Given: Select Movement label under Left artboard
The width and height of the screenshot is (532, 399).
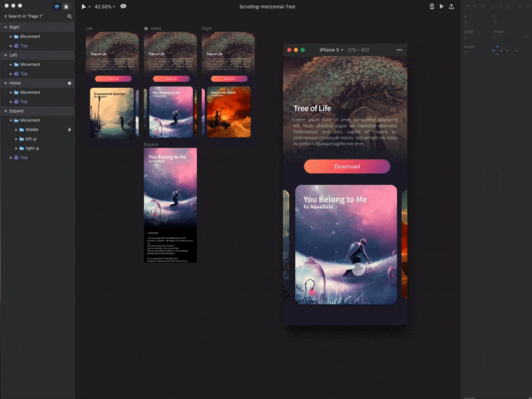Looking at the screenshot, I should point(30,65).
